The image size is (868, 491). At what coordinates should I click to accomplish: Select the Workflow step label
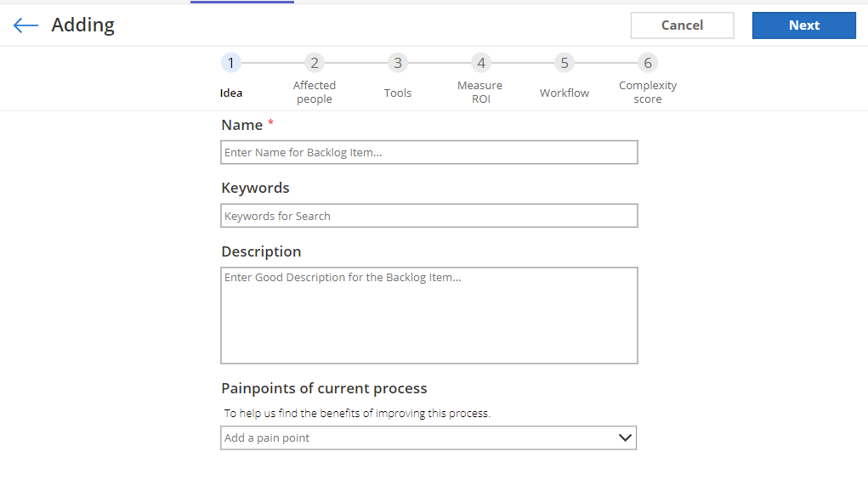point(564,93)
